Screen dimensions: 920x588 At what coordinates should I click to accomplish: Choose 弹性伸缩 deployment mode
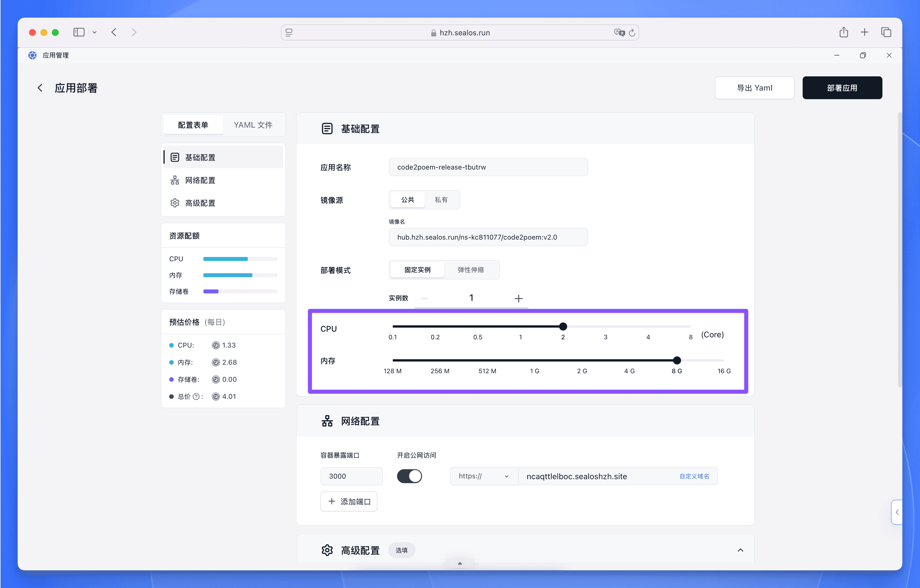pos(471,270)
